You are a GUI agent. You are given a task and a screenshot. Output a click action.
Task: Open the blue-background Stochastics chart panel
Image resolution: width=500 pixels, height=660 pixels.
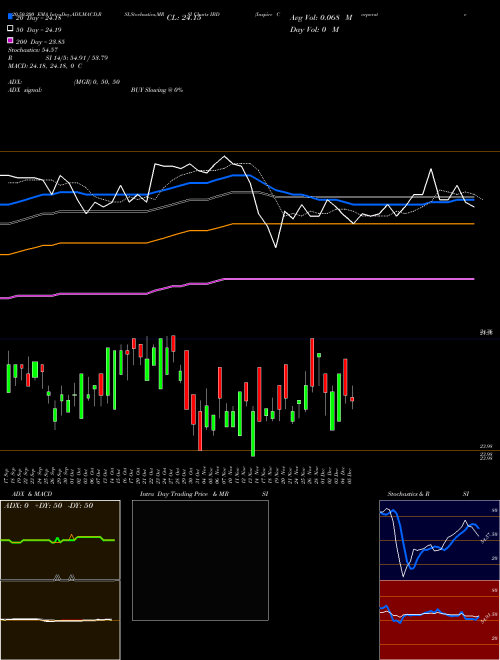coord(439,540)
